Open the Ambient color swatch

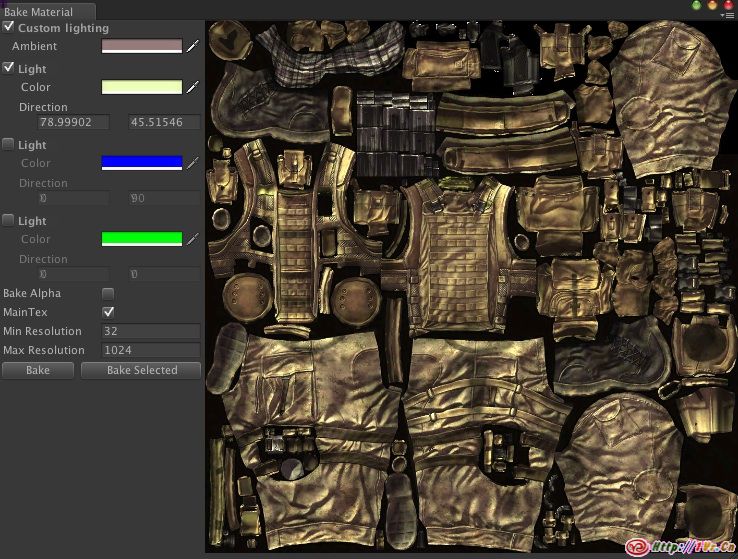tap(142, 46)
